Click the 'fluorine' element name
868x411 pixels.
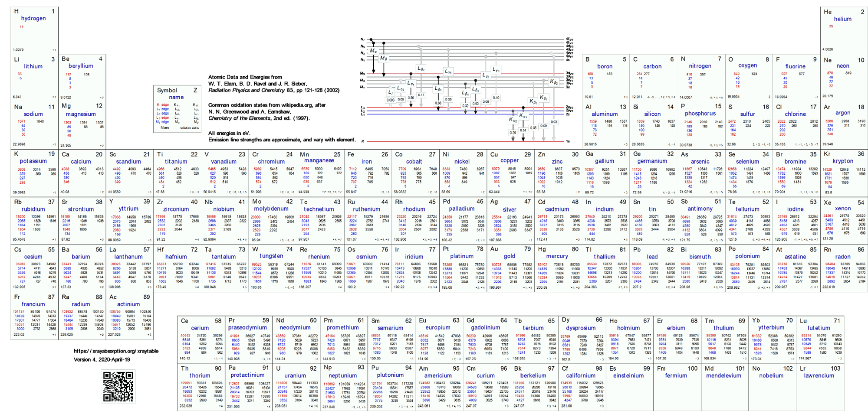[795, 67]
